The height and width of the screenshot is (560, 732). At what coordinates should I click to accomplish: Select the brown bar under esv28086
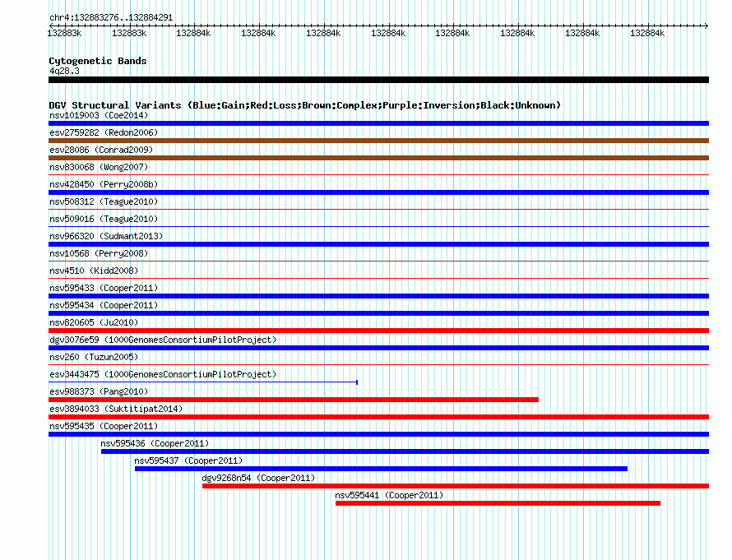click(x=378, y=158)
